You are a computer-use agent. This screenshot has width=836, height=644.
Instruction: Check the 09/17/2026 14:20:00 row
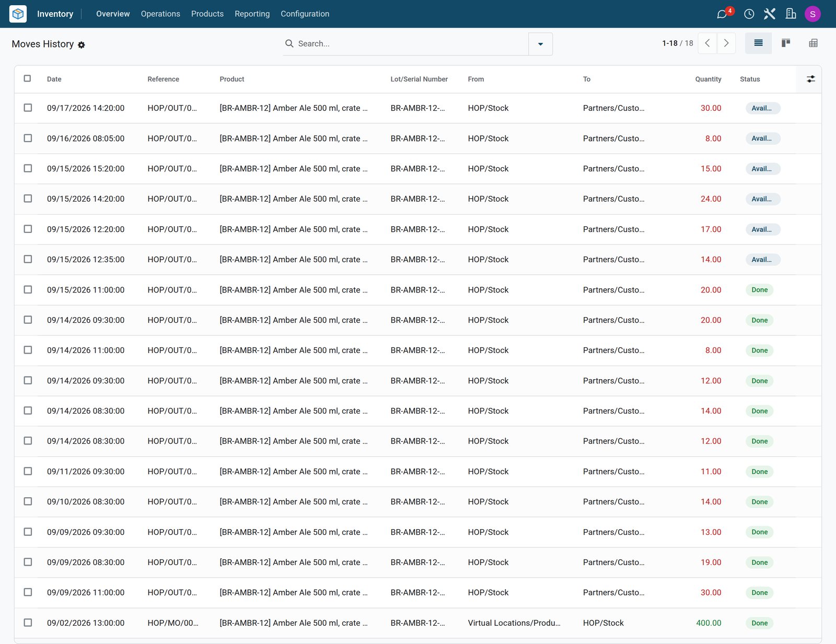click(28, 108)
